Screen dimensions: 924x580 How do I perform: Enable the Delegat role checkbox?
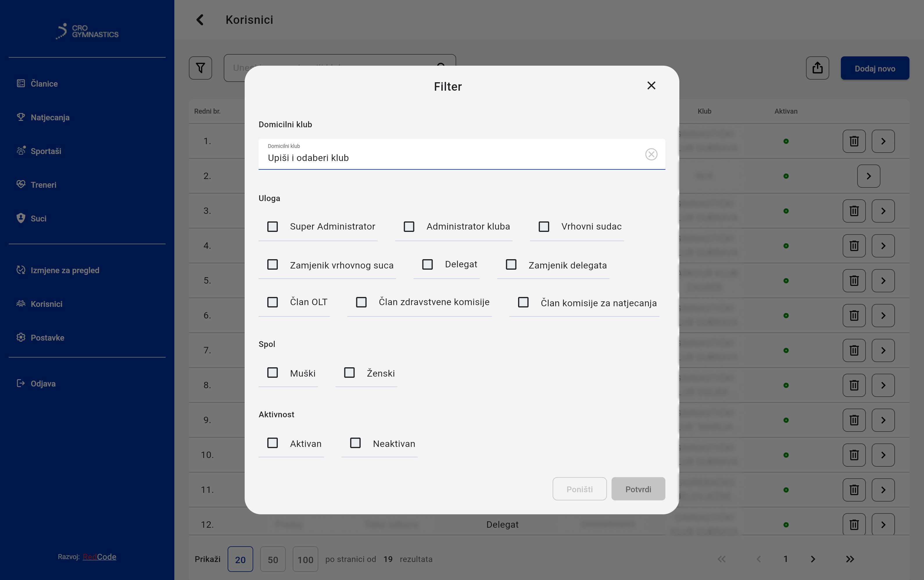427,264
